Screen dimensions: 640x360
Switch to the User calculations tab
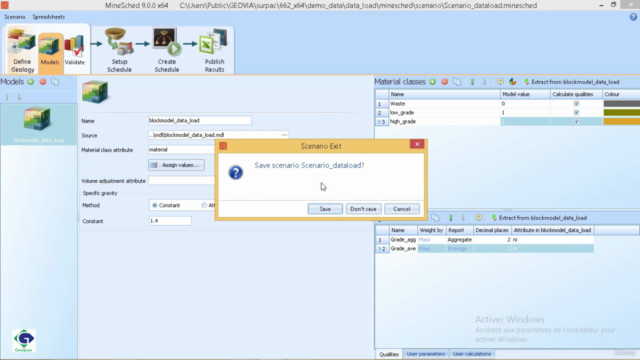click(x=471, y=354)
